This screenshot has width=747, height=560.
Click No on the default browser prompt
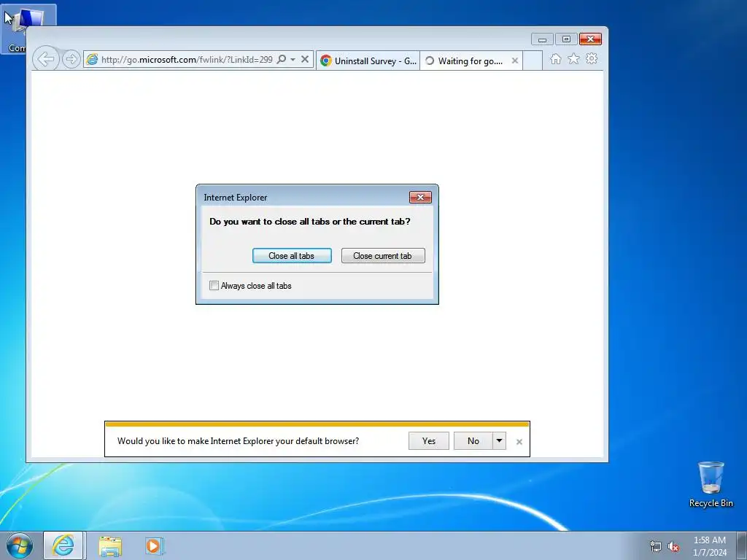click(x=473, y=441)
